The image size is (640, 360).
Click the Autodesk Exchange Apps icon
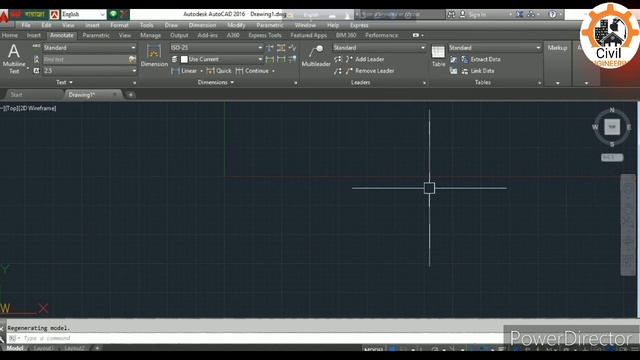519,14
